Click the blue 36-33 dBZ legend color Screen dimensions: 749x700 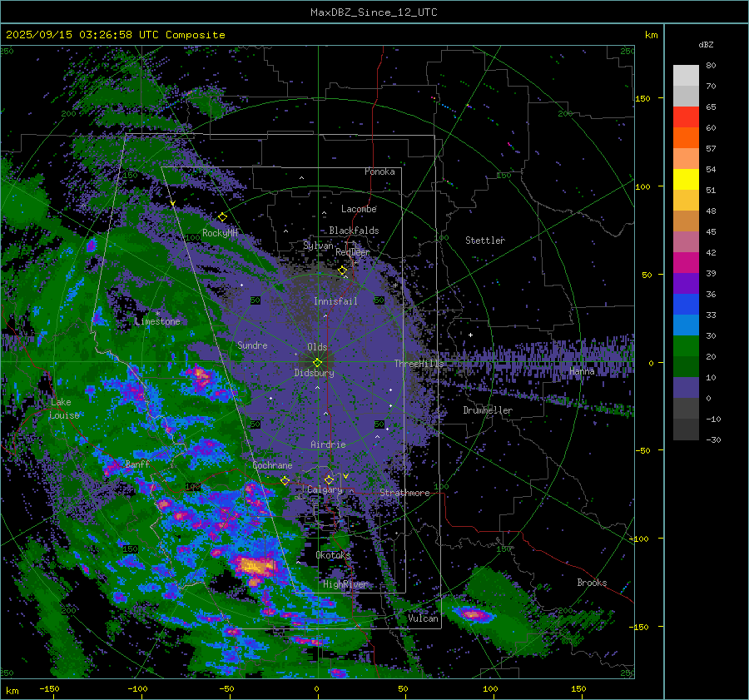[686, 305]
